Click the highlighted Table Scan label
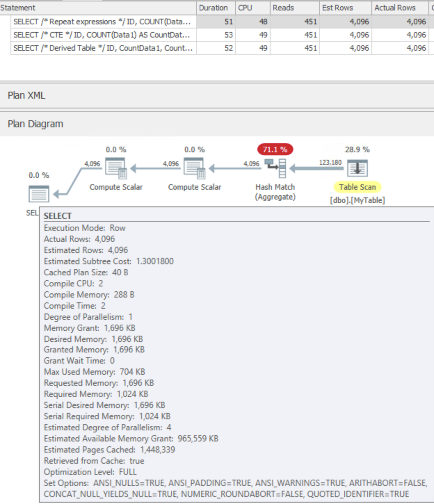Viewport: 434px width, 504px height. pyautogui.click(x=357, y=187)
